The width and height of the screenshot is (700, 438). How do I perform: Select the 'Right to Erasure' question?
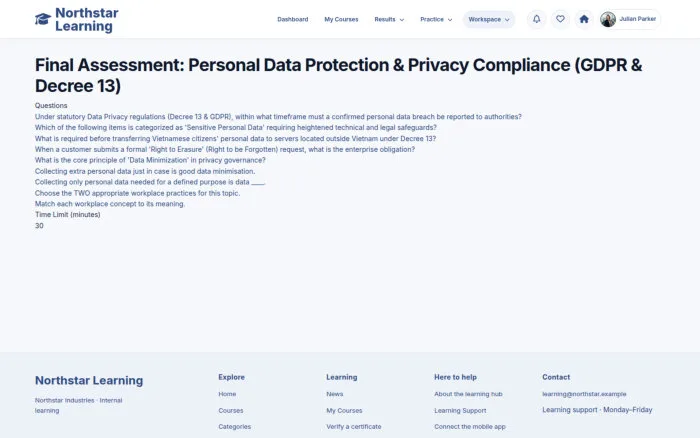(x=225, y=149)
